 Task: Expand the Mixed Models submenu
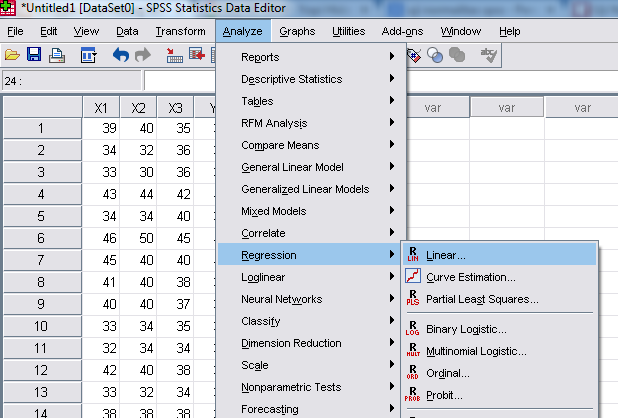tap(311, 211)
